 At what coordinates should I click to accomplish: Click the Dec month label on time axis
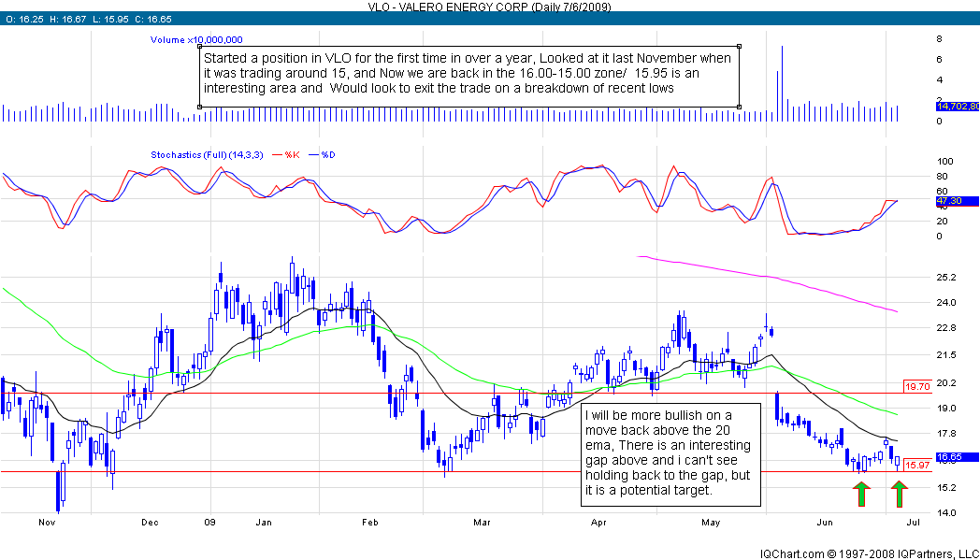(x=150, y=523)
